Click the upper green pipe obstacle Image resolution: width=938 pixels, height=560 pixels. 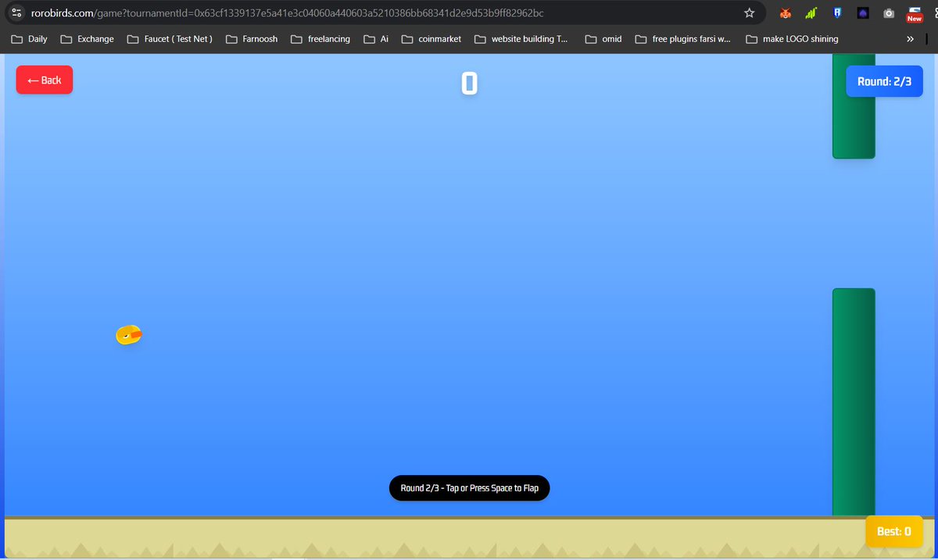[854, 106]
